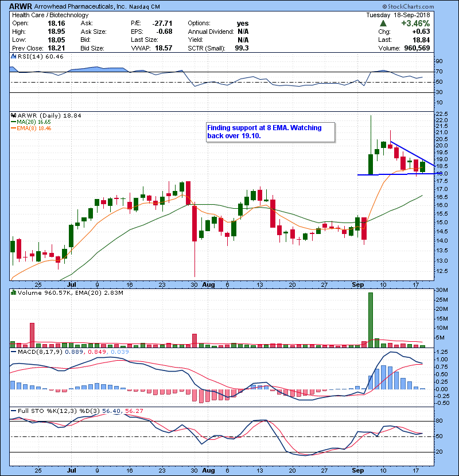
Task: Click the Volume value 960,569
Action: tap(417, 48)
